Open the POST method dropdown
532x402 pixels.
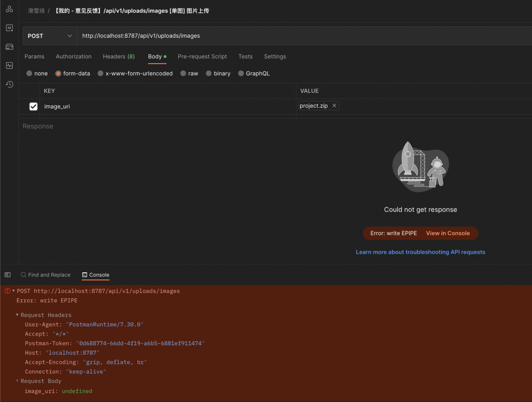coord(50,36)
